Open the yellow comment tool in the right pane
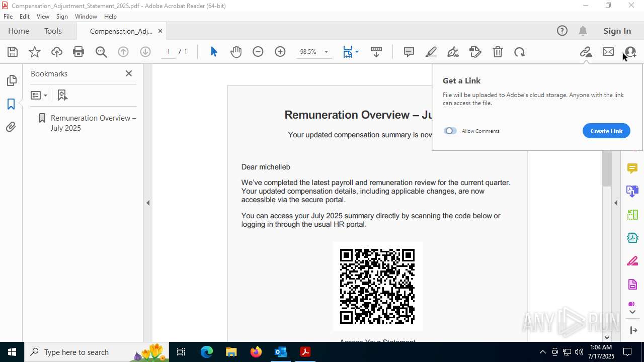This screenshot has height=362, width=644. 632,168
